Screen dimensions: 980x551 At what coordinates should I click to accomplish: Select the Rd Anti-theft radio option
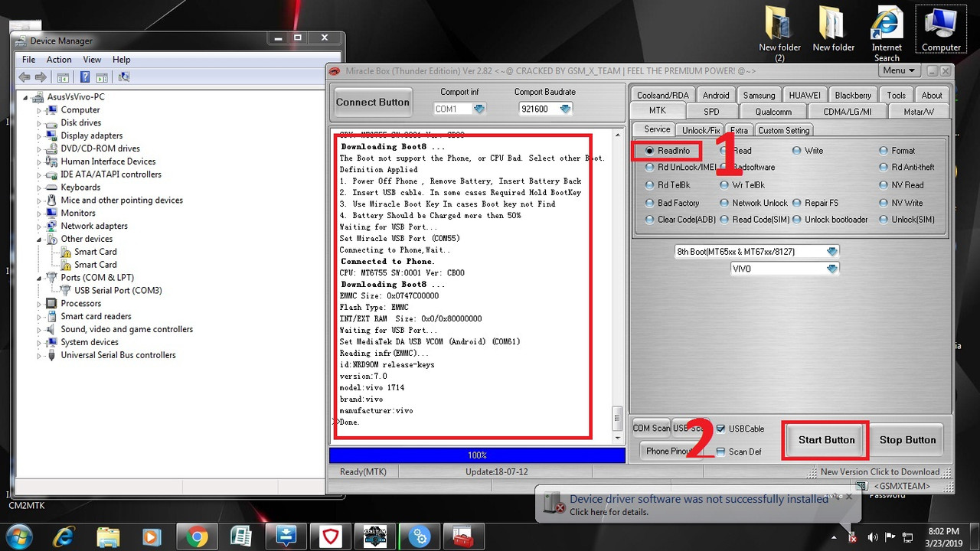(884, 167)
